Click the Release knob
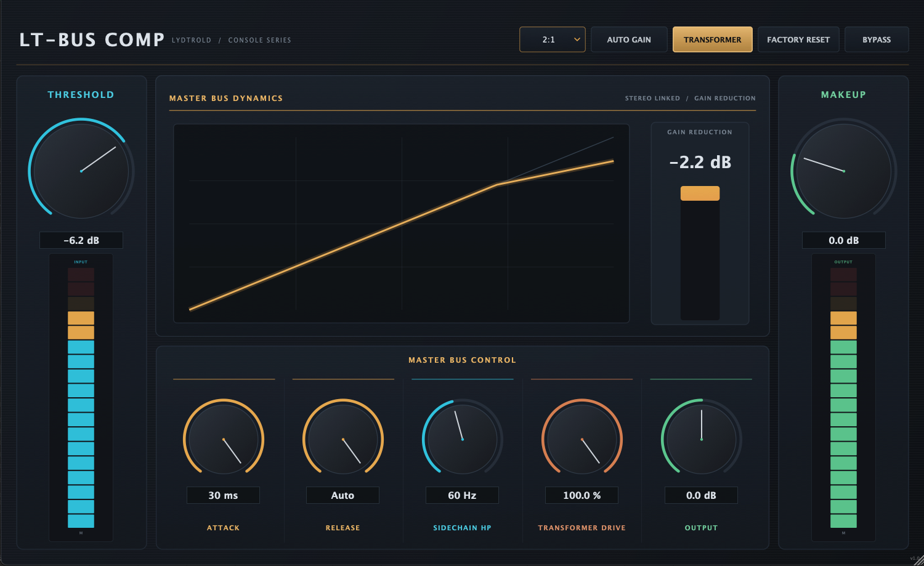 point(343,439)
